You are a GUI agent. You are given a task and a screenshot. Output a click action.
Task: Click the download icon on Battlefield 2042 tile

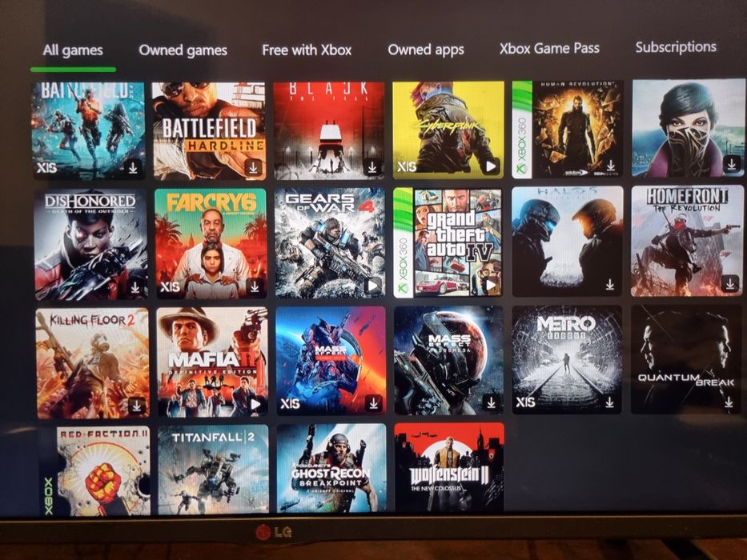pos(133,168)
